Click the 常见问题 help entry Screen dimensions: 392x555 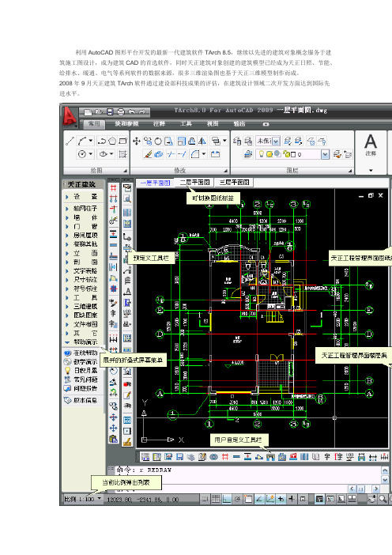(x=85, y=379)
